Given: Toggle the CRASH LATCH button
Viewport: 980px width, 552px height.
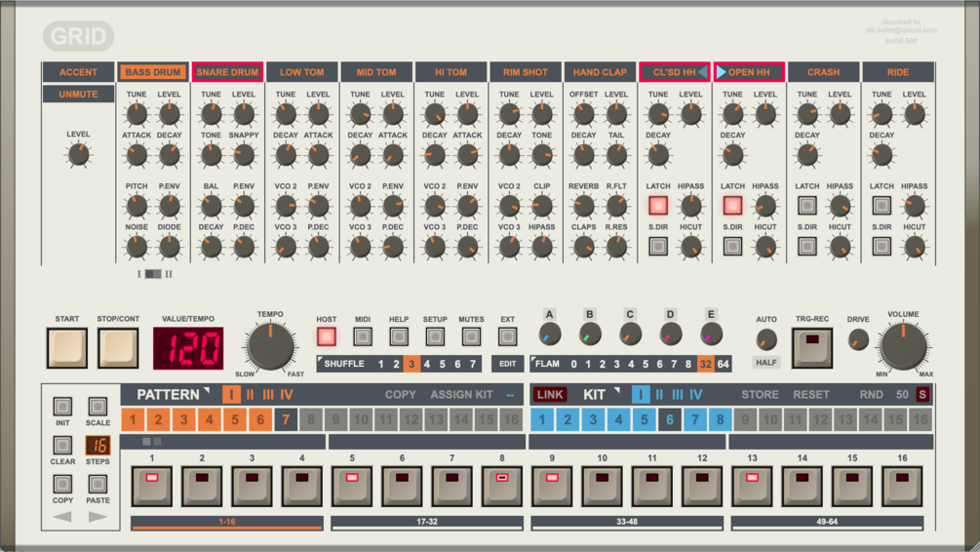Looking at the screenshot, I should pyautogui.click(x=806, y=205).
